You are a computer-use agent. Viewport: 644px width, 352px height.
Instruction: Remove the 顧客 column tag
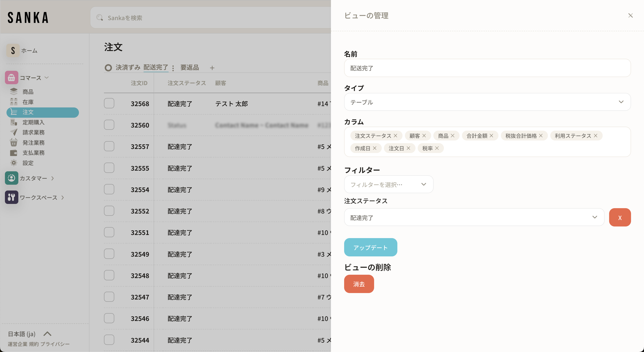coord(424,136)
